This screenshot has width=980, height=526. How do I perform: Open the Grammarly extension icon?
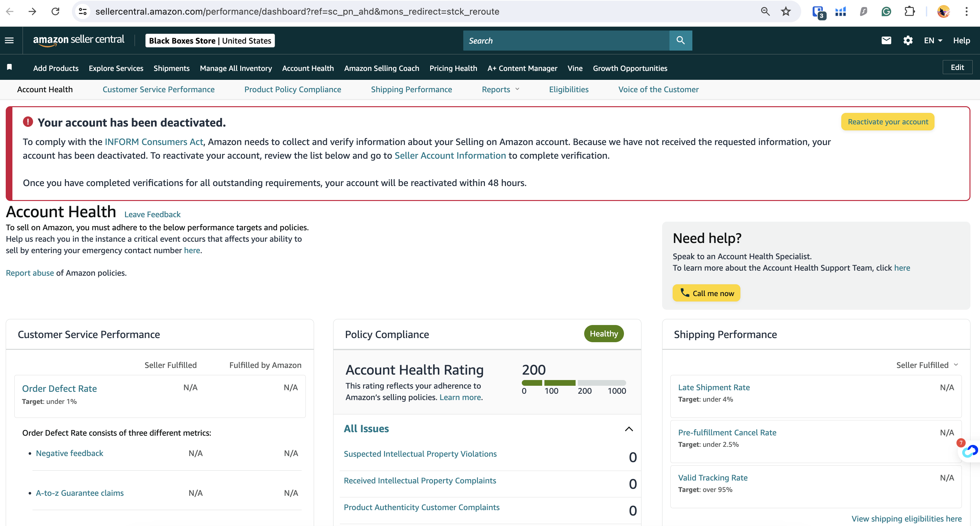coord(886,12)
